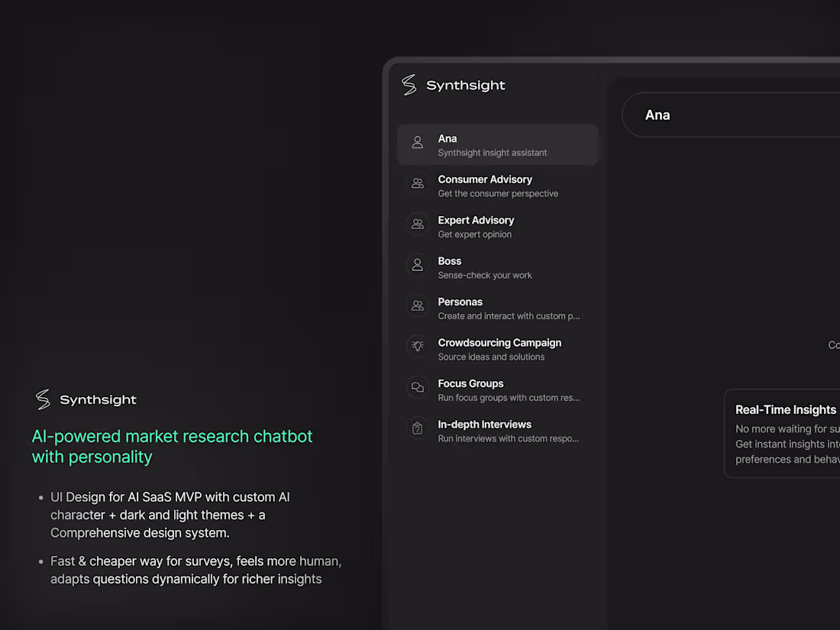
Task: Click the Consumer Advisory group icon
Action: coord(417,183)
